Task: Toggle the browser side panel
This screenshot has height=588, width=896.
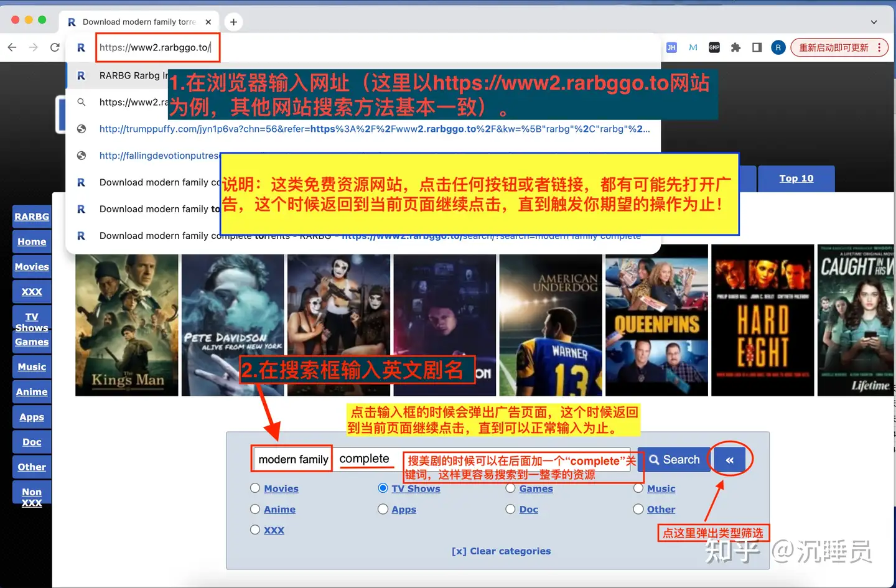Action: 757,47
